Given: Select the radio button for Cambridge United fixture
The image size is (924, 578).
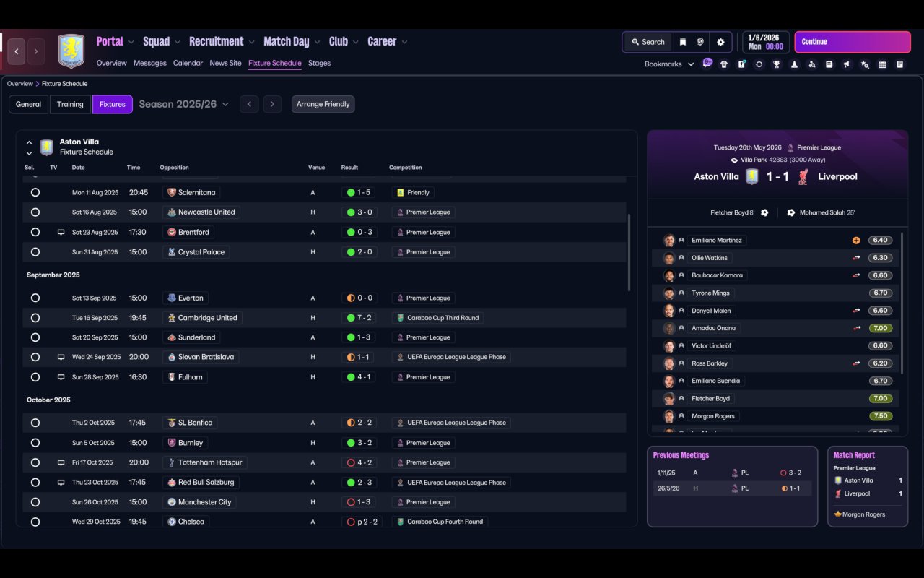Looking at the screenshot, I should tap(35, 318).
